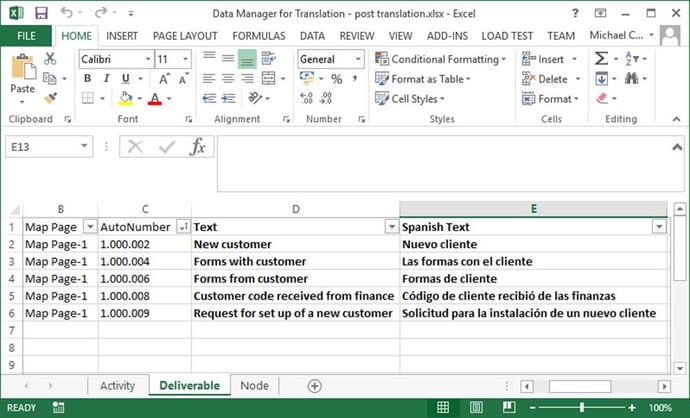Click the Cut scissors icon
Screen dimensions: 690x418
(50, 59)
